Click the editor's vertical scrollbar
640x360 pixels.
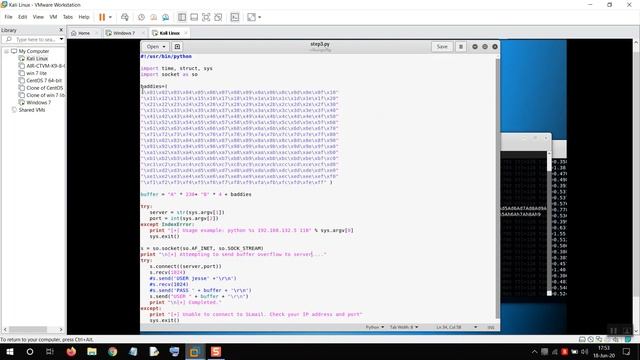497,188
